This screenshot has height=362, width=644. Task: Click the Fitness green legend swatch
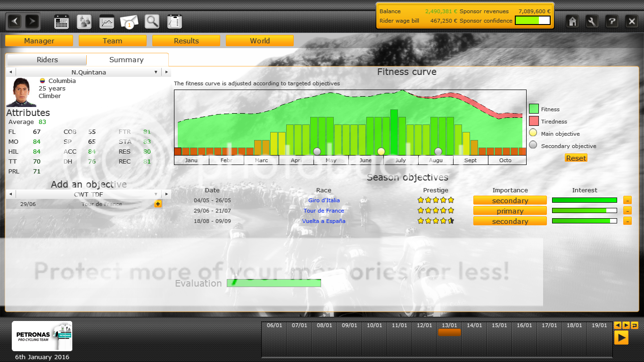click(534, 109)
